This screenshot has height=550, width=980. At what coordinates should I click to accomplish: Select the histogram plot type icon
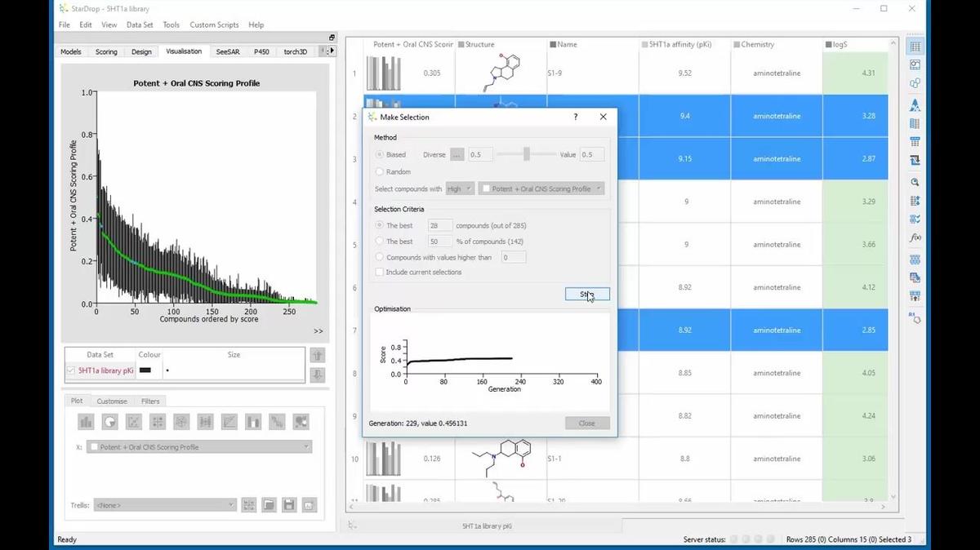tap(86, 422)
